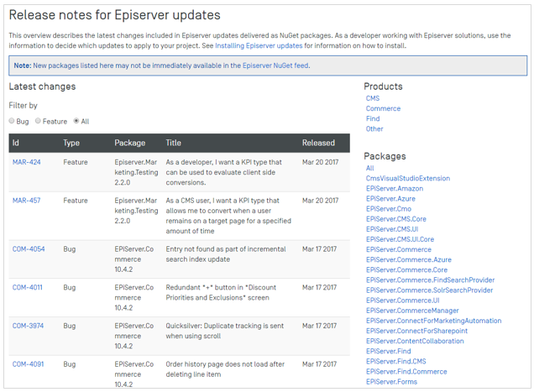
Task: Filter by Commerce product
Action: [383, 108]
